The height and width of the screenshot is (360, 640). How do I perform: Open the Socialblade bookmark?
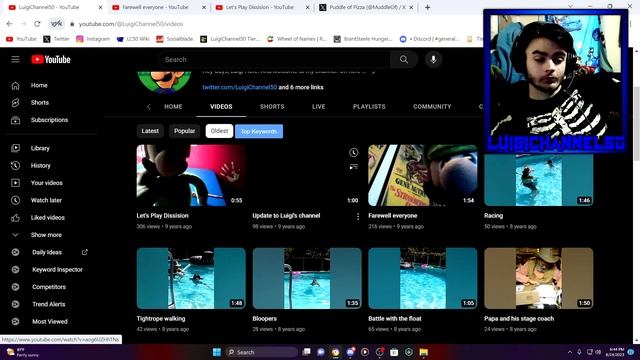pyautogui.click(x=175, y=39)
